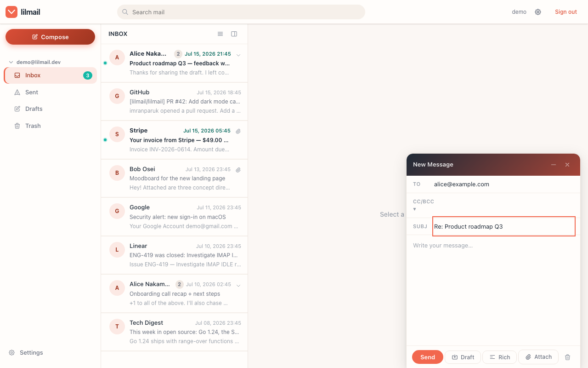
Task: Open the Onboarding call recap email
Action: pyautogui.click(x=175, y=294)
